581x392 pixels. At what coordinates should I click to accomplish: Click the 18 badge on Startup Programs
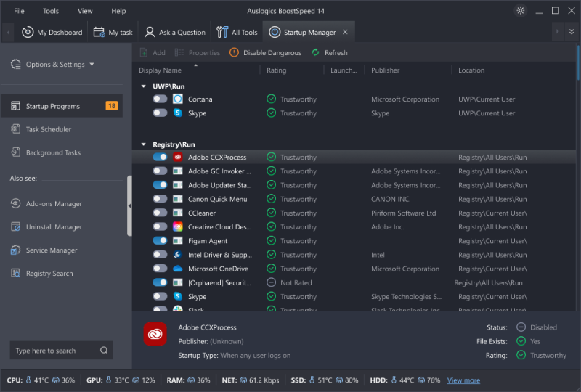pos(112,106)
